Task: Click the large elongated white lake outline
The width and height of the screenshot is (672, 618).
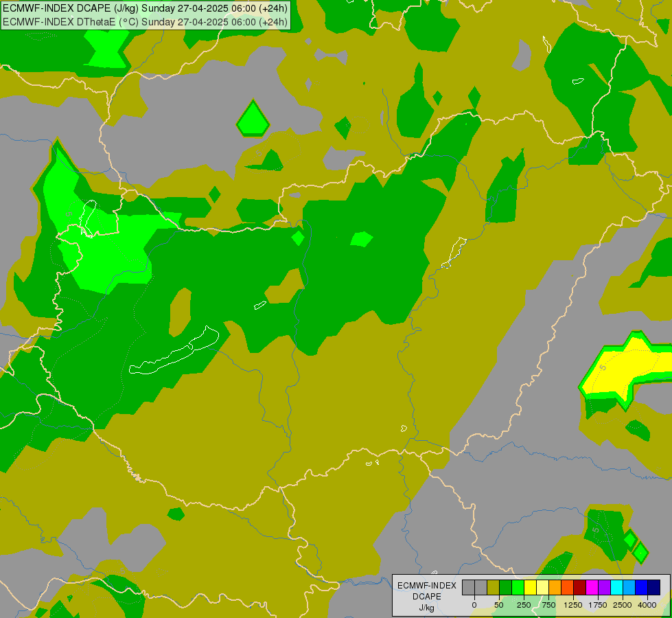Action: pyautogui.click(x=174, y=351)
